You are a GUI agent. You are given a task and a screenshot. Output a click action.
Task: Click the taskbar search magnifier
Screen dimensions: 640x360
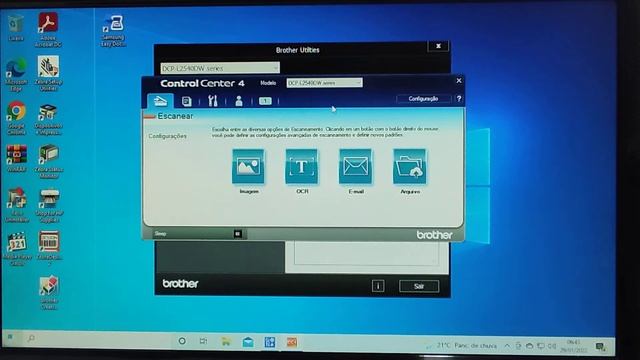coord(31,338)
